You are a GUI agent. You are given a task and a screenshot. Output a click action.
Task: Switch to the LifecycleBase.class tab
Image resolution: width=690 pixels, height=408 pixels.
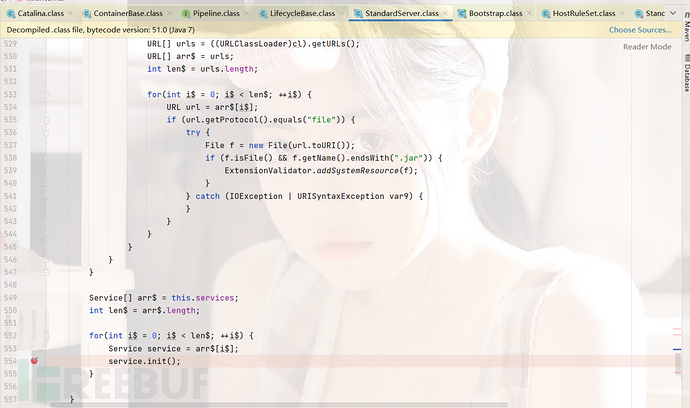coord(300,14)
